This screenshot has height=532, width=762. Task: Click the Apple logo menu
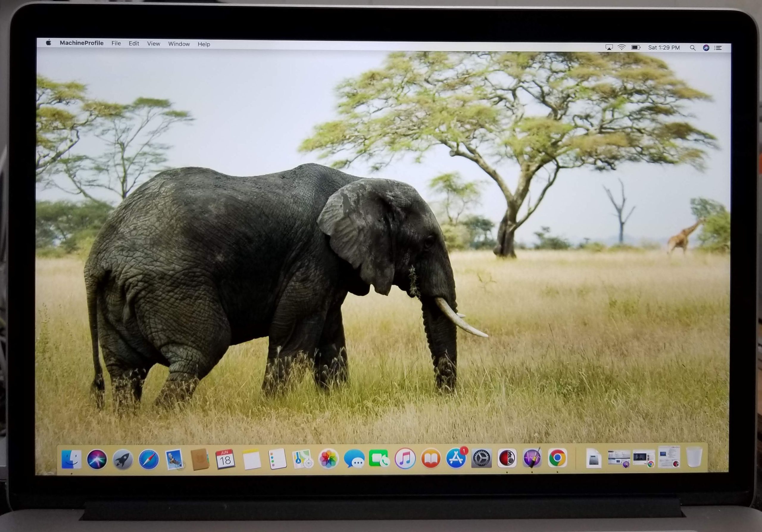click(49, 43)
